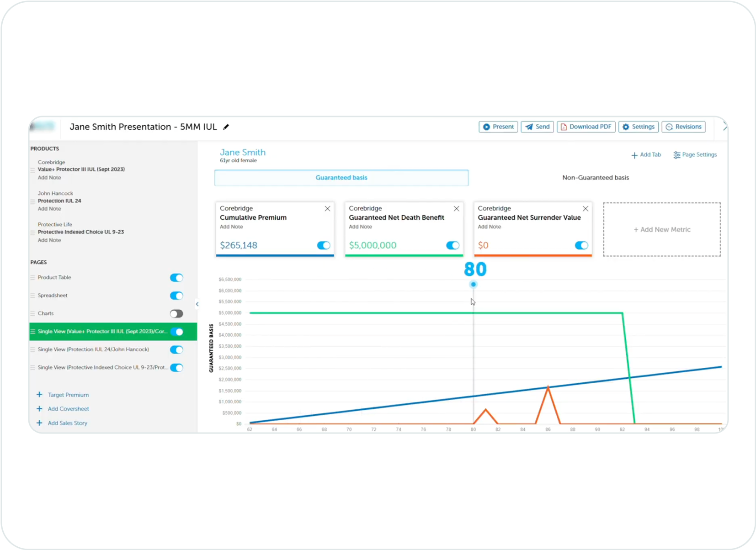This screenshot has width=756, height=550.
Task: Click Add Coversheet link
Action: (x=63, y=409)
